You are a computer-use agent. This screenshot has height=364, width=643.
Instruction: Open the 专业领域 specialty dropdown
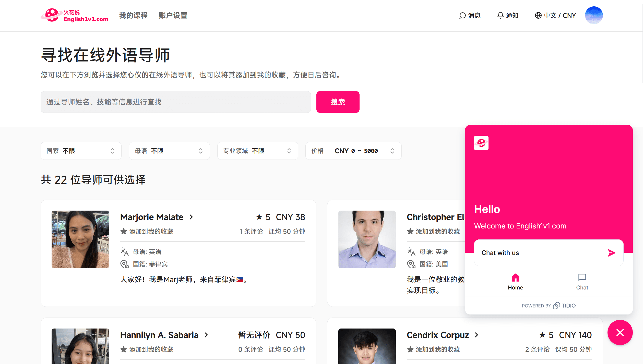257,151
